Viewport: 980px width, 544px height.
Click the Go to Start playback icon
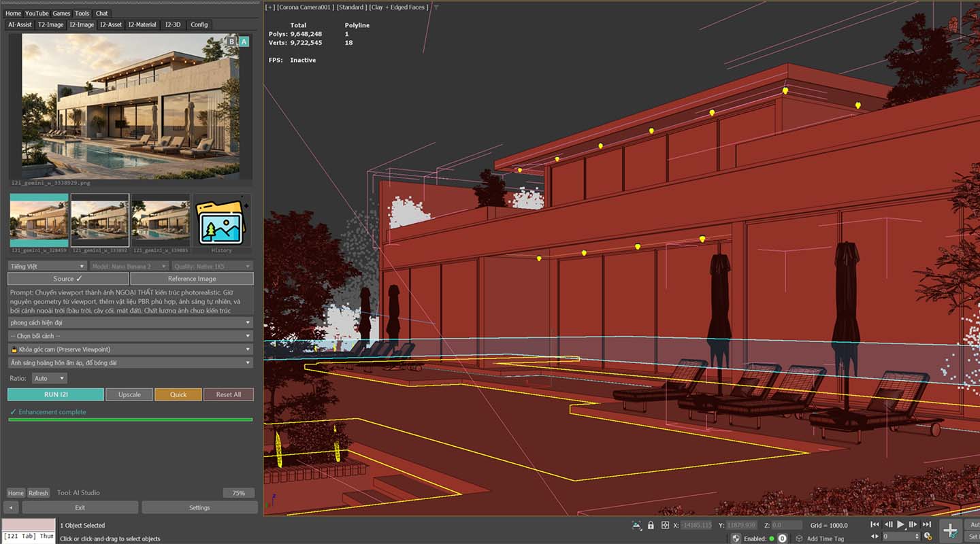[x=875, y=524]
